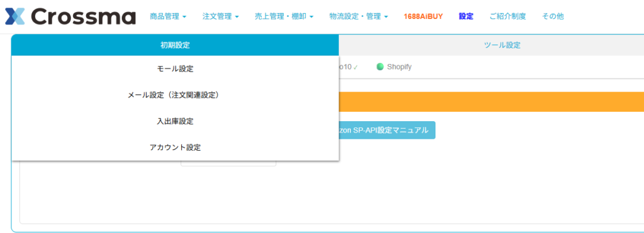Screen dimensions: 644x233
Task: Open the 注文管理 dropdown menu
Action: (x=221, y=16)
